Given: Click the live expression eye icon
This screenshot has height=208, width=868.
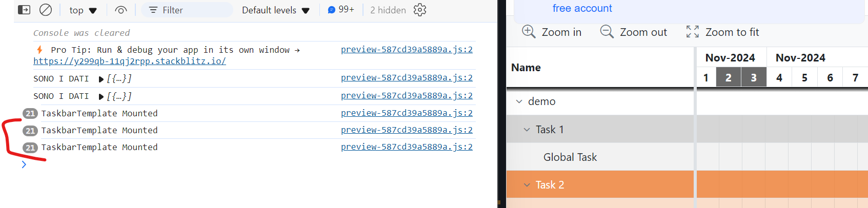Looking at the screenshot, I should (x=121, y=10).
